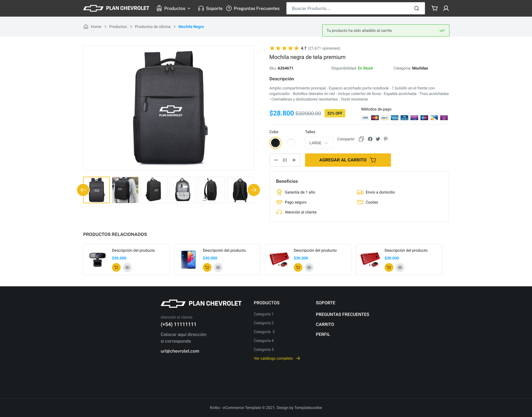Open the user profile icon
The image size is (532, 417).
click(446, 8)
